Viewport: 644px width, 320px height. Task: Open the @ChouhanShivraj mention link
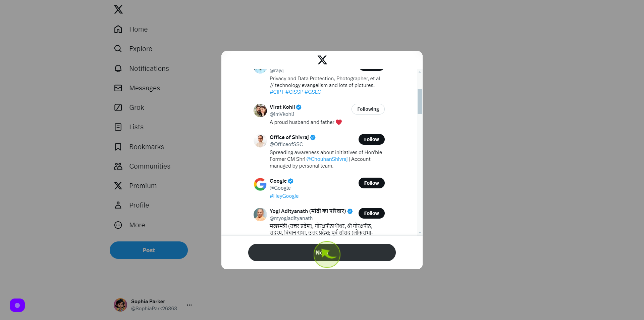[x=327, y=159]
